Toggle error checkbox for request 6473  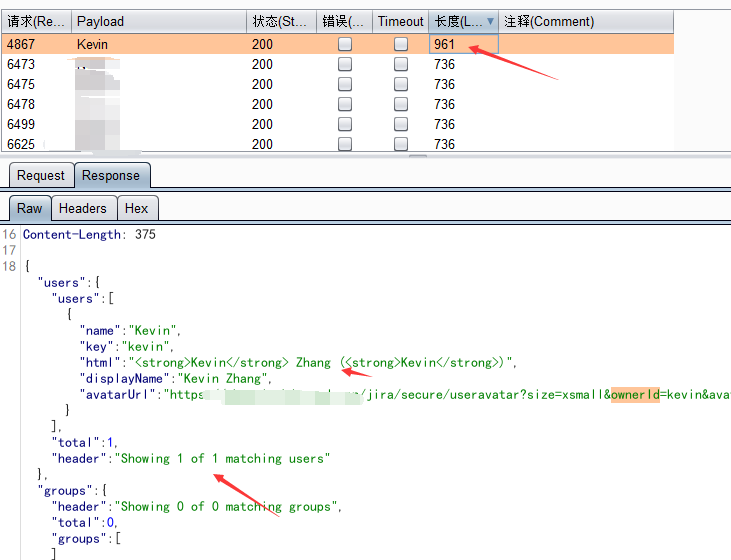point(345,64)
